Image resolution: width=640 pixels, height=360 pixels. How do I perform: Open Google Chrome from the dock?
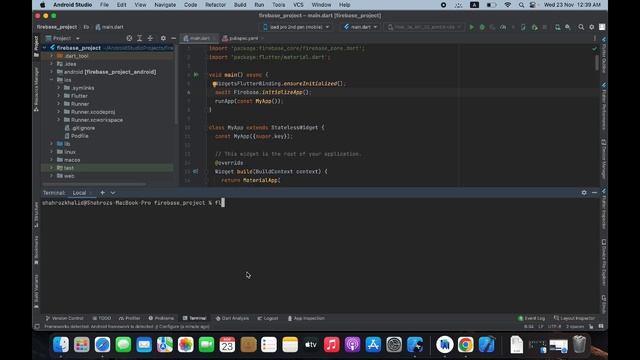[x=465, y=344]
